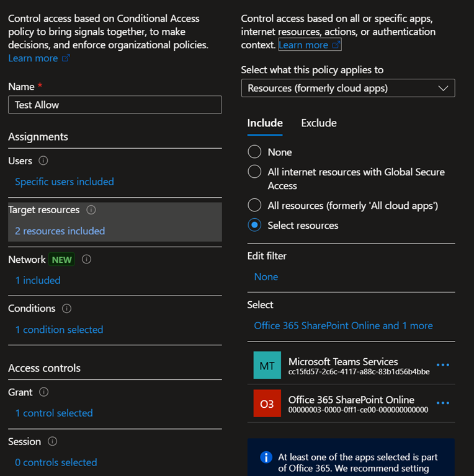
Task: Choose All resources (formerly 'All cloud apps')
Action: coord(254,205)
